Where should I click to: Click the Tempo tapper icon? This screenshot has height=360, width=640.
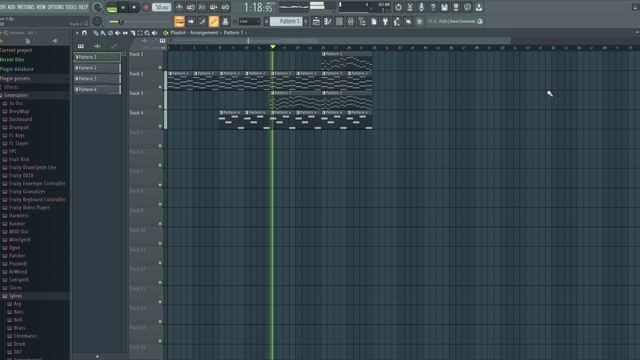pyautogui.click(x=396, y=21)
